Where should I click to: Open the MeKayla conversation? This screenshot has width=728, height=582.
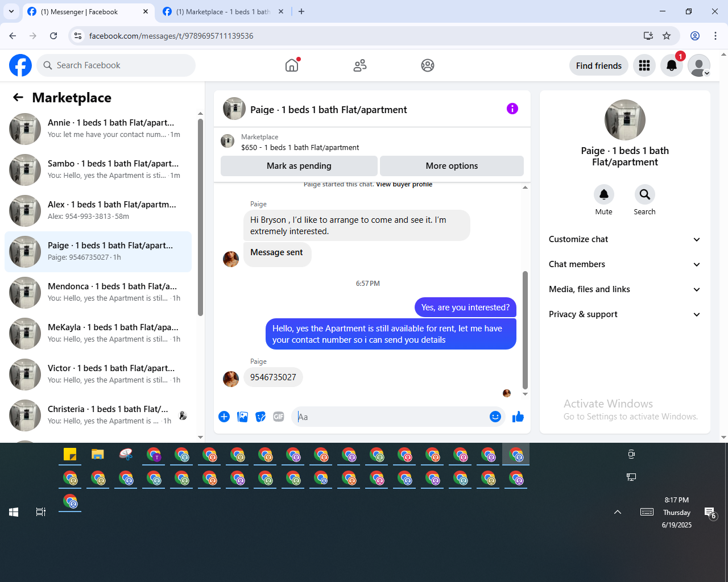(98, 333)
